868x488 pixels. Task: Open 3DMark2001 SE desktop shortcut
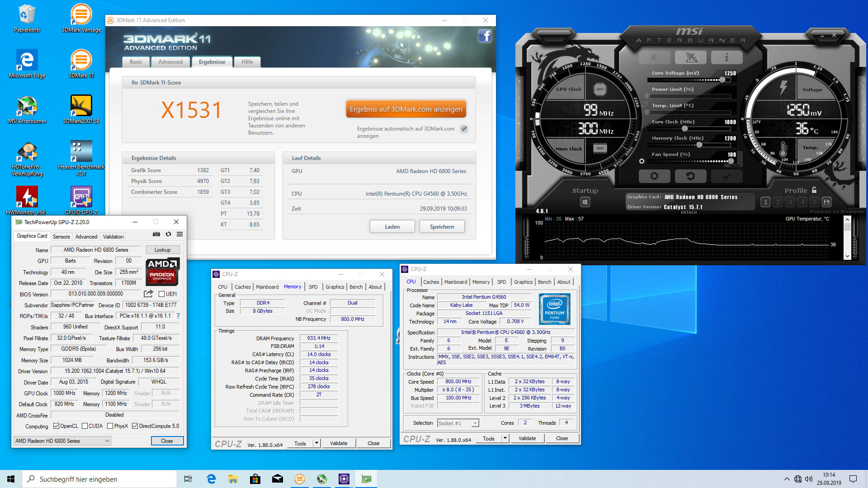coord(81,109)
